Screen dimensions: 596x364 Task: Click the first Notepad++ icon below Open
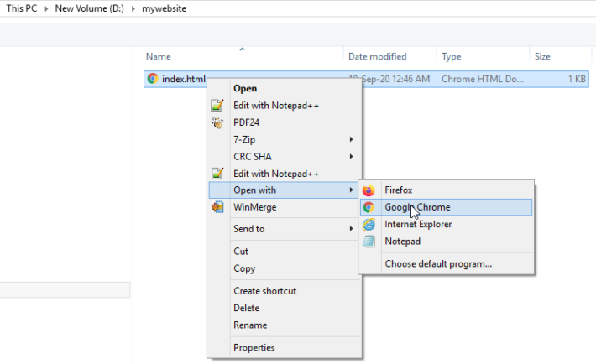(x=217, y=105)
